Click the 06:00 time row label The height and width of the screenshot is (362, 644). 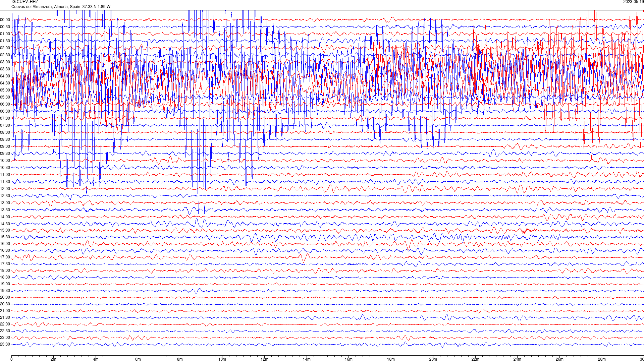[x=5, y=105]
